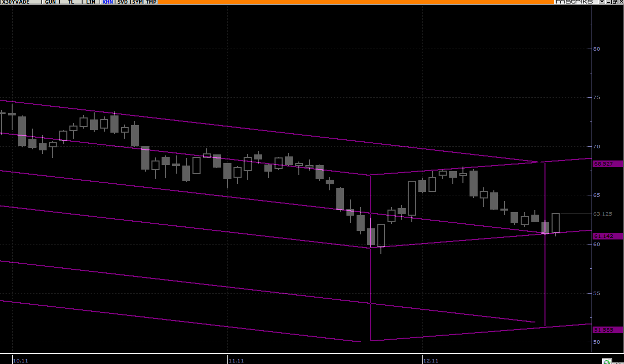Close the chart window

pyautogui.click(x=620, y=2)
